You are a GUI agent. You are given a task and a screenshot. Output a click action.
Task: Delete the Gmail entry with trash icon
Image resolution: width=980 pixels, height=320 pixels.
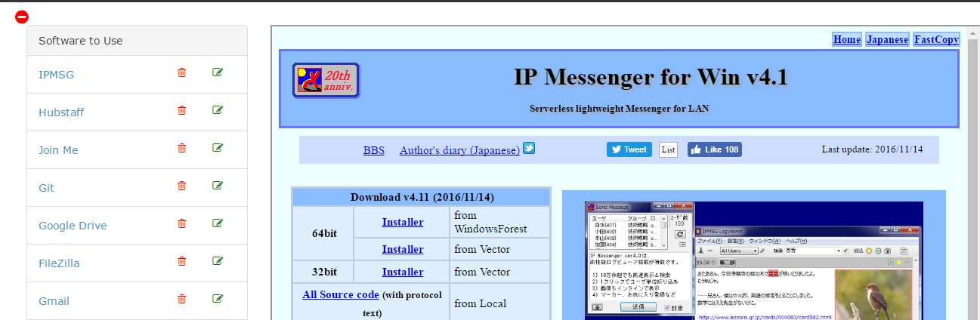pos(181,299)
